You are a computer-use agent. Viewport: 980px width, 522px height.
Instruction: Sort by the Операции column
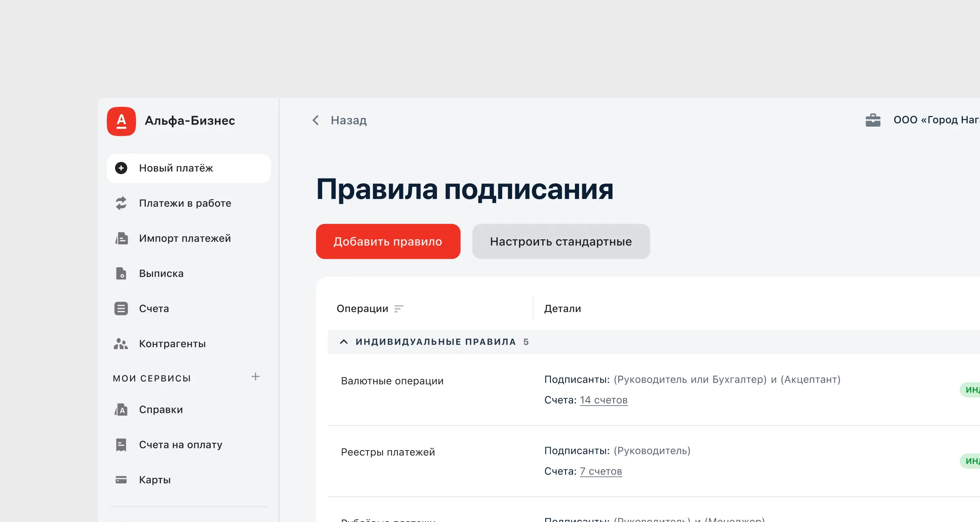[399, 308]
